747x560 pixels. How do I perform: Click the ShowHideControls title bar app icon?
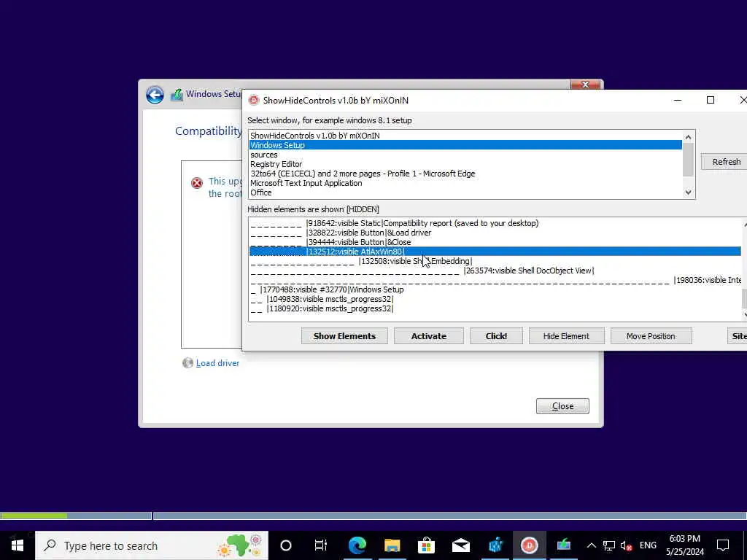point(253,100)
